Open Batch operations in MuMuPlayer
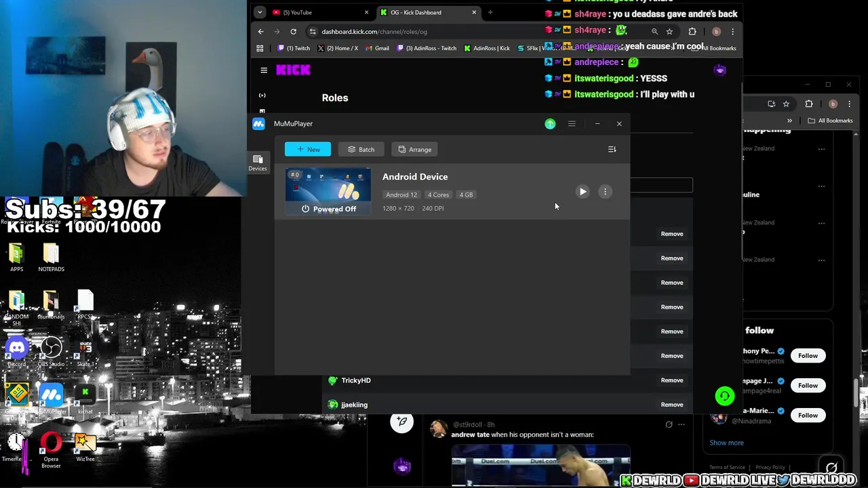This screenshot has width=868, height=488. (x=361, y=149)
